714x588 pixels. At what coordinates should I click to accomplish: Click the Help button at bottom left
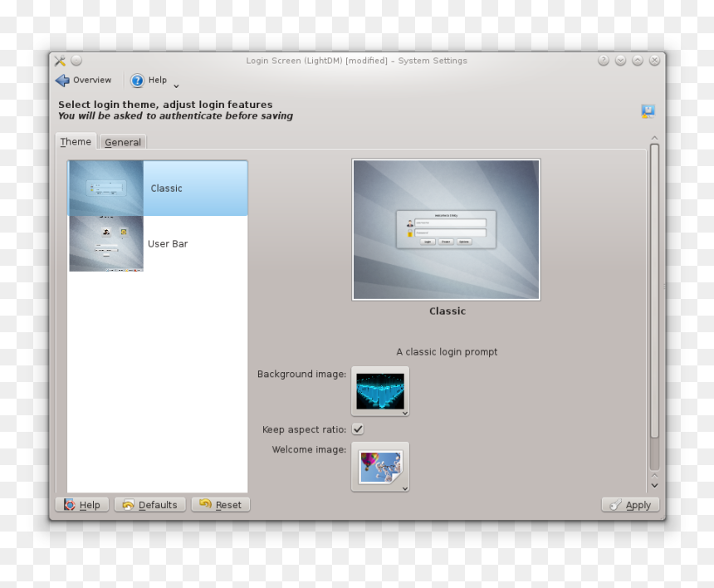82,505
